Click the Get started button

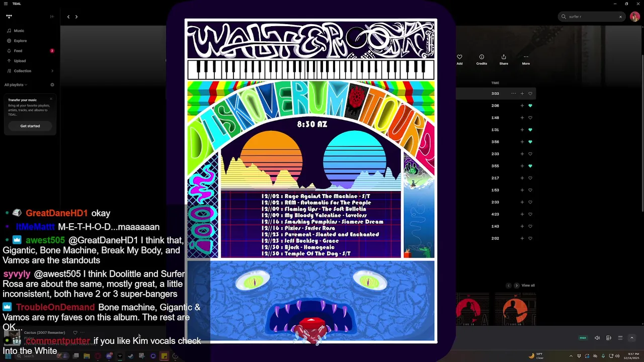(x=30, y=126)
